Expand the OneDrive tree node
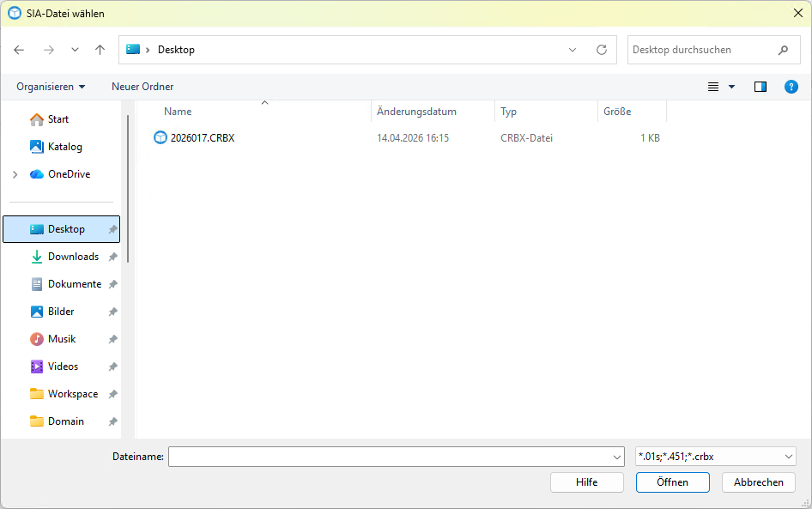This screenshot has height=509, width=812. pos(15,174)
